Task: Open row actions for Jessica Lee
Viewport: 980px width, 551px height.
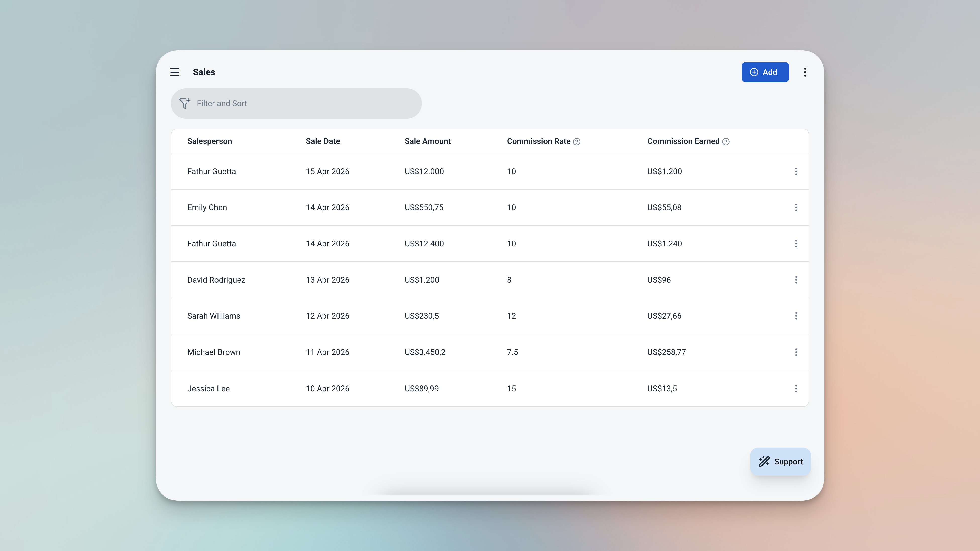Action: coord(796,389)
